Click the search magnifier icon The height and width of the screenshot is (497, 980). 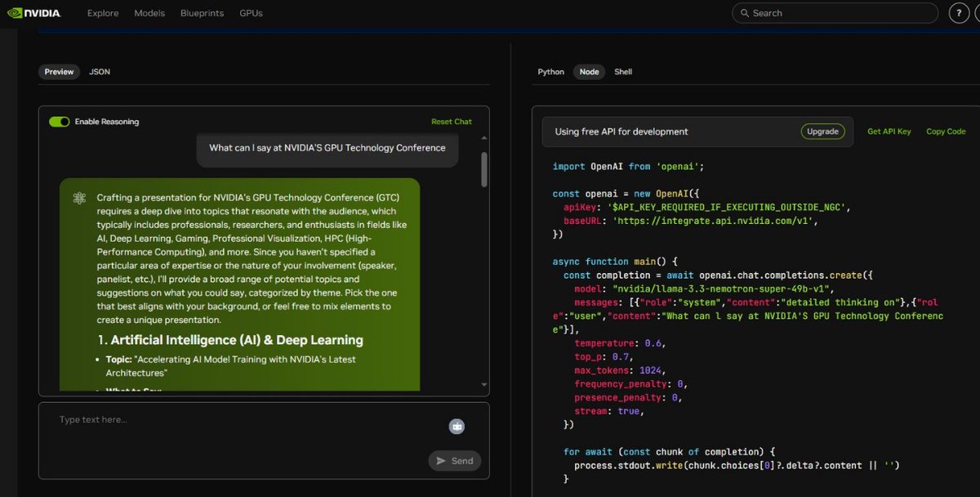tap(744, 12)
